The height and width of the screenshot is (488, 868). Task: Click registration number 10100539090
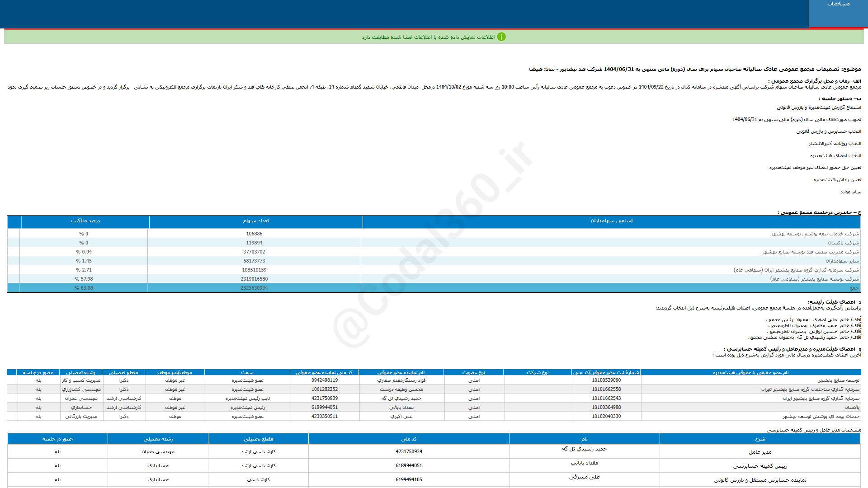[606, 380]
